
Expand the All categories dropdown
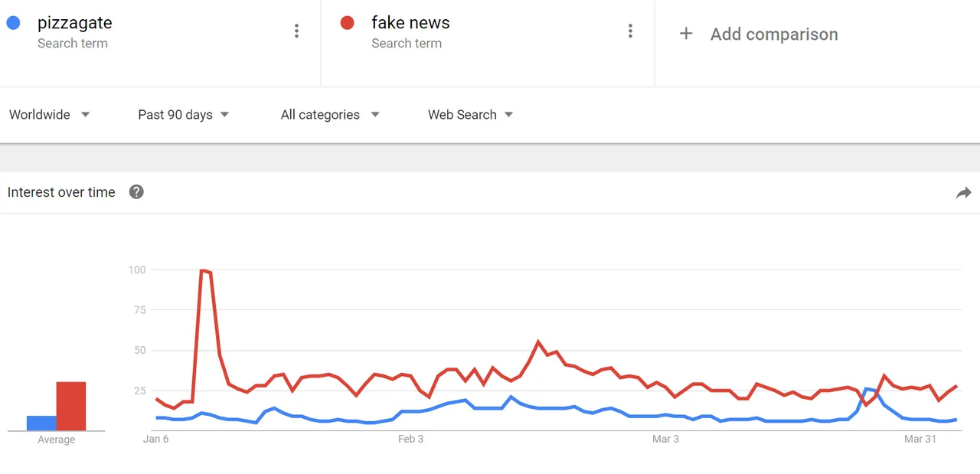click(x=330, y=115)
